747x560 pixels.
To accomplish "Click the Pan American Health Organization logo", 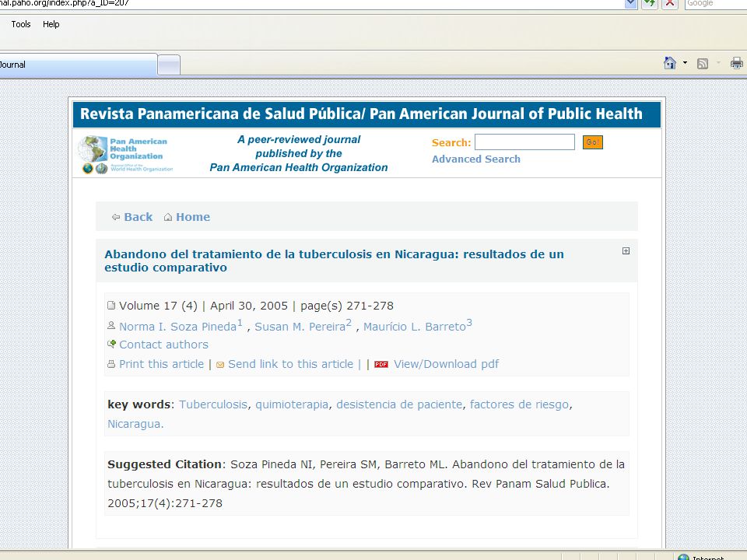I will (x=126, y=155).
